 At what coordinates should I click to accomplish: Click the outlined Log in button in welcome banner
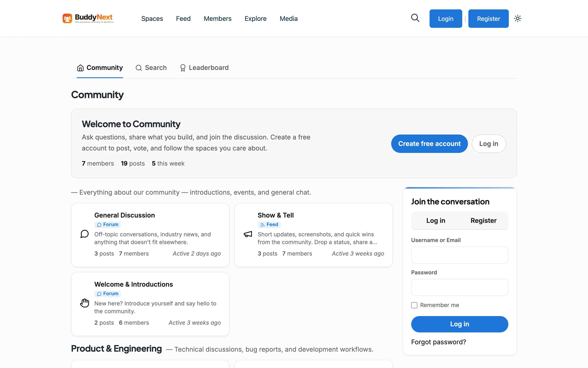pyautogui.click(x=489, y=144)
